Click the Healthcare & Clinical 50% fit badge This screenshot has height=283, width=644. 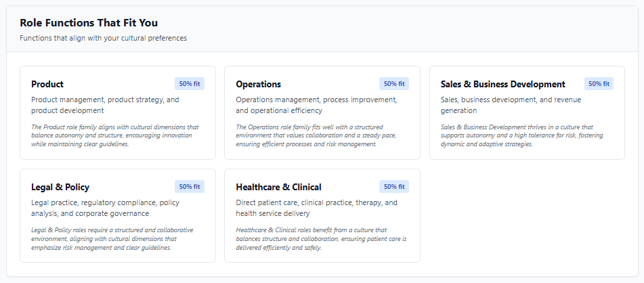(x=394, y=187)
